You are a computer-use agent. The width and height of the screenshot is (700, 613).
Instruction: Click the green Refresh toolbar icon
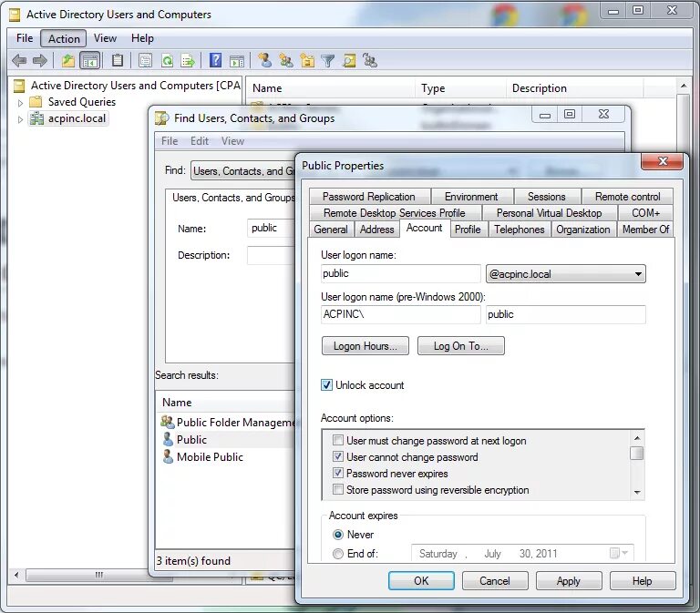pos(168,60)
